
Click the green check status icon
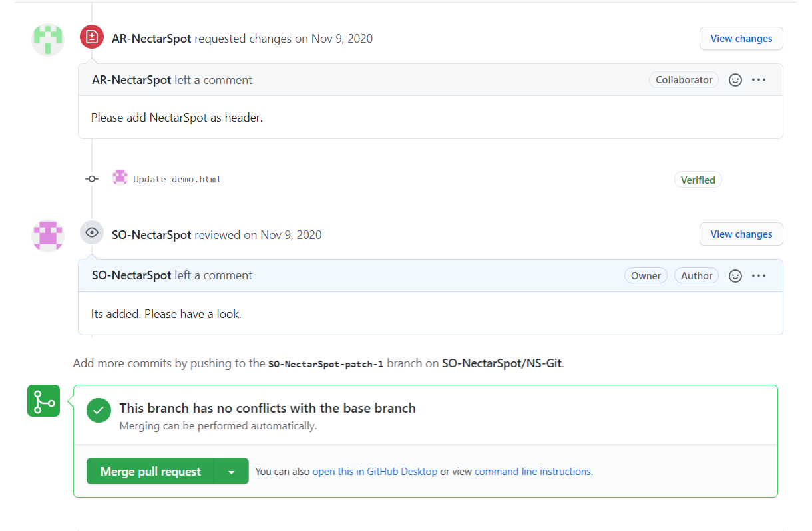click(99, 411)
